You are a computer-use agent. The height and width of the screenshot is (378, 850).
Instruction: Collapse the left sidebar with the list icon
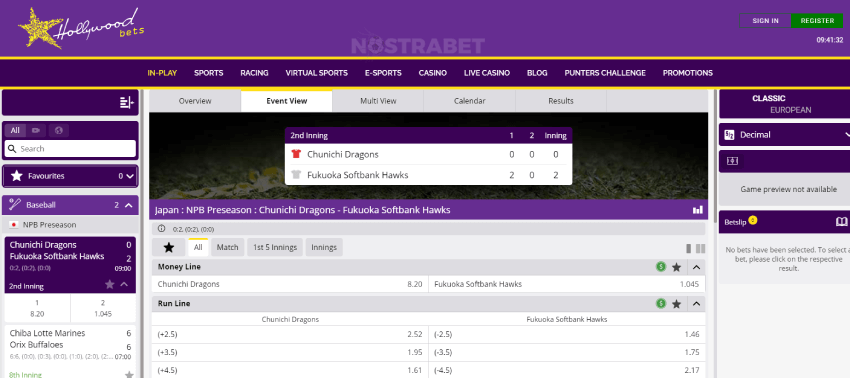click(126, 102)
